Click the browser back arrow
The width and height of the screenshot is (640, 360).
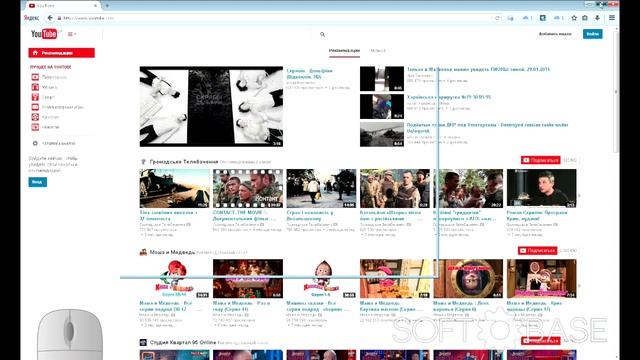click(x=50, y=18)
